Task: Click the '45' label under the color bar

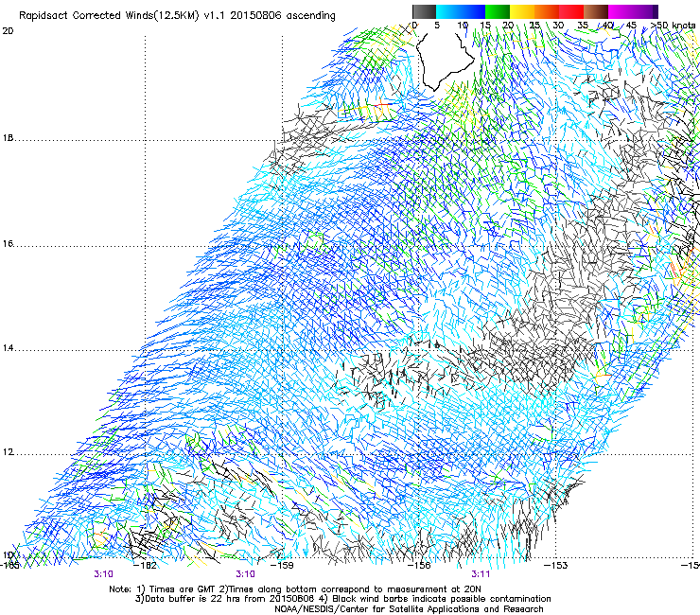Action: [631, 26]
